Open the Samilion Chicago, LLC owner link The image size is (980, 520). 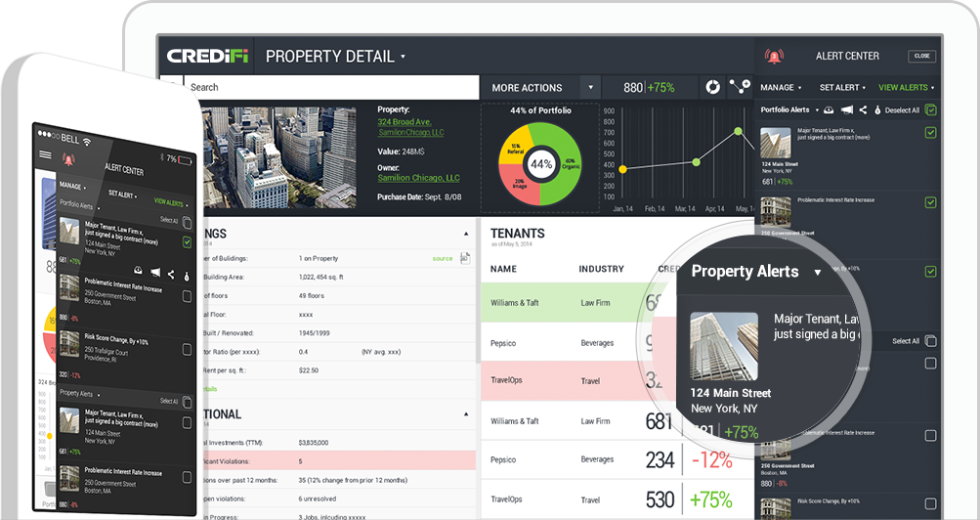click(418, 178)
